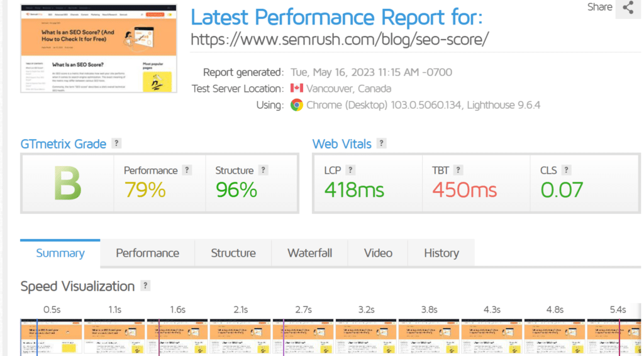This screenshot has width=644, height=356.
Task: Click CLS help question mark
Action: pos(567,170)
